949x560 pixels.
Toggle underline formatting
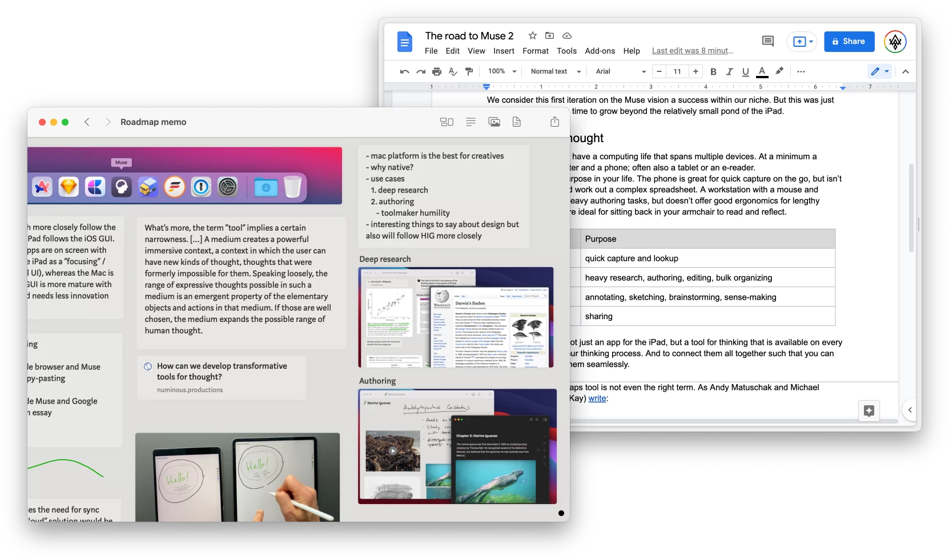tap(745, 71)
